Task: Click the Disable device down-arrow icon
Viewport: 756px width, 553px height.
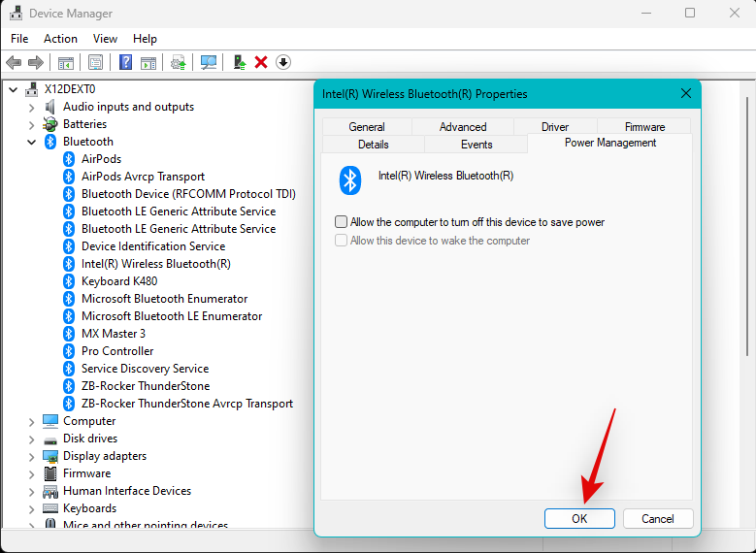Action: (x=283, y=62)
